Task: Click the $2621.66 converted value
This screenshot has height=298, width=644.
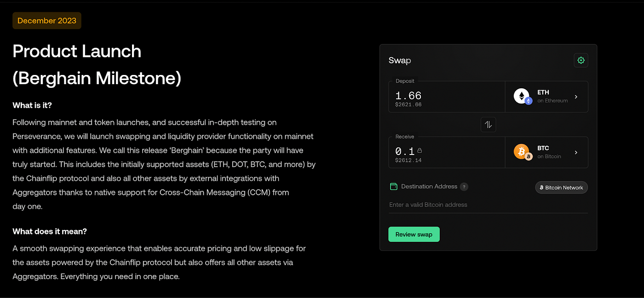Action: pos(408,104)
